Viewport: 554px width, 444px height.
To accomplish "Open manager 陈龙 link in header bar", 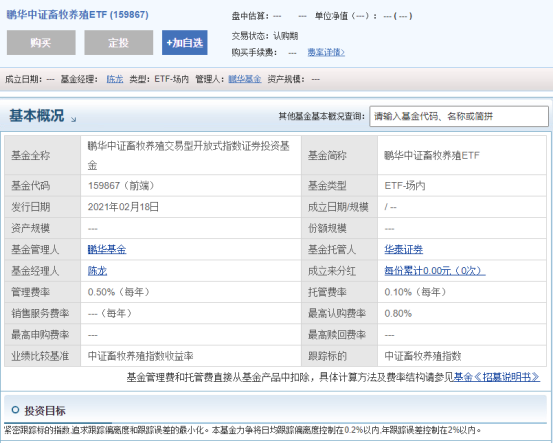I will tap(115, 79).
